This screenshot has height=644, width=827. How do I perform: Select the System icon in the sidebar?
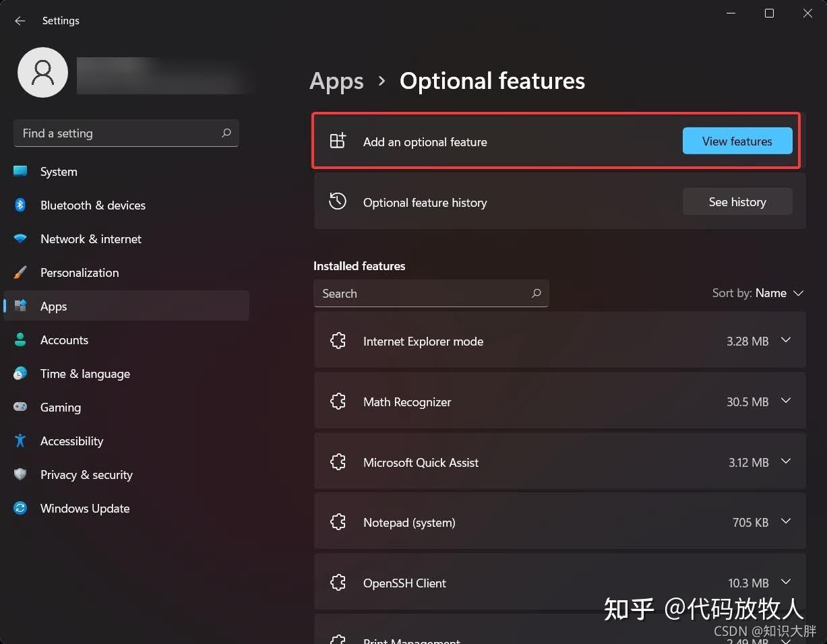[21, 172]
